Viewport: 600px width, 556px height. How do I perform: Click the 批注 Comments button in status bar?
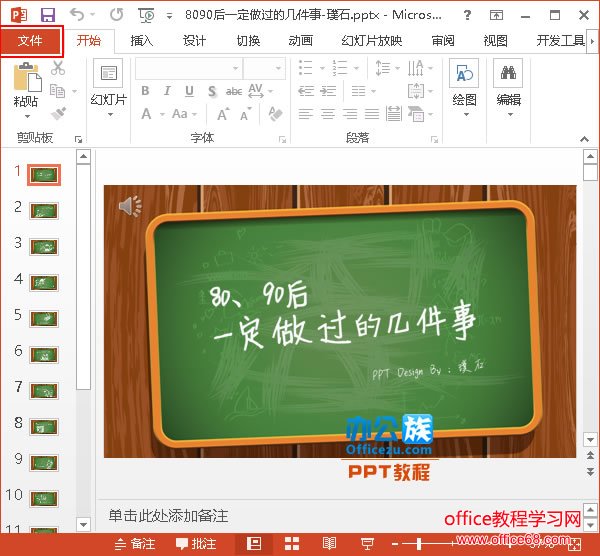pyautogui.click(x=196, y=544)
